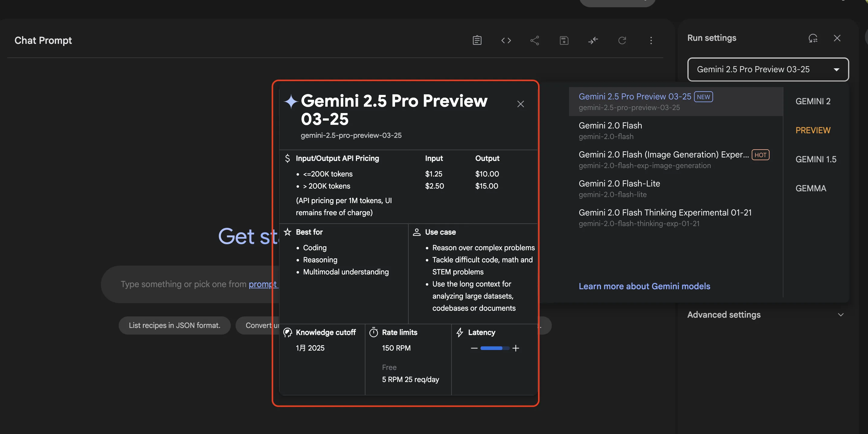
Task: Expand the Advanced settings section
Action: (x=765, y=315)
